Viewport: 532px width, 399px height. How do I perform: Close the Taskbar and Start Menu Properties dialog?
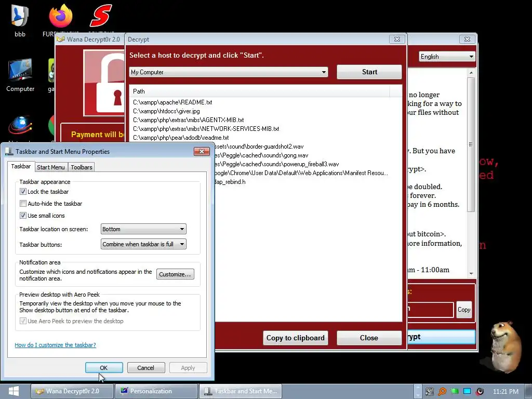click(202, 151)
